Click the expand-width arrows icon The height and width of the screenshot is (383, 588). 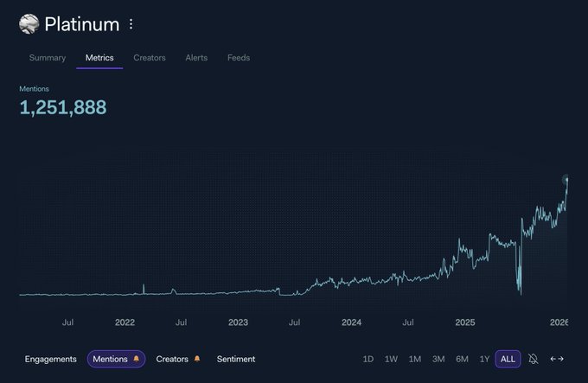click(x=557, y=359)
